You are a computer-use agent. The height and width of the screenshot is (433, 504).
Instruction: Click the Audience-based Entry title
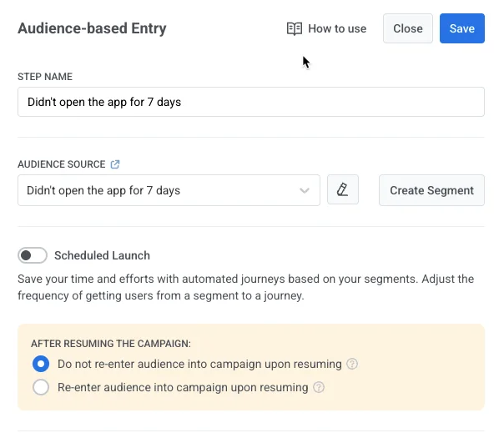tap(92, 28)
